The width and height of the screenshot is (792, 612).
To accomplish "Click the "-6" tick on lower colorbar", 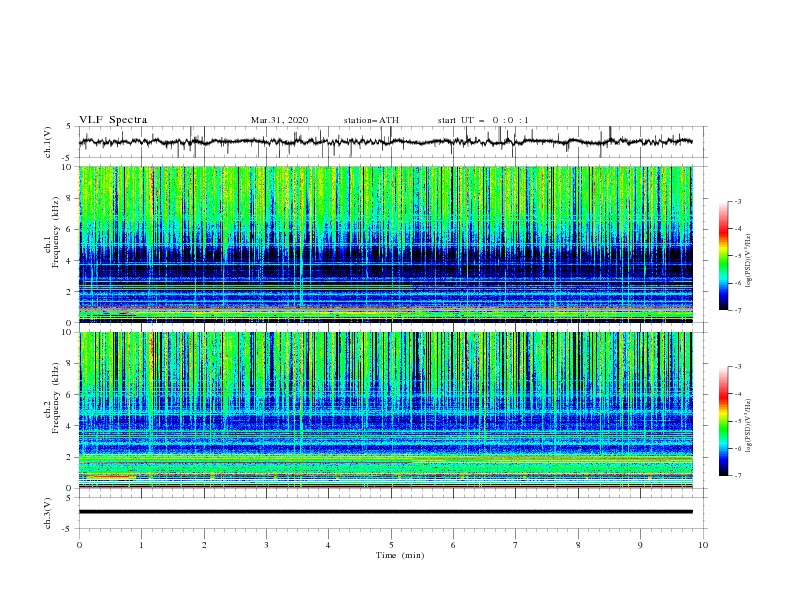I will (x=738, y=448).
